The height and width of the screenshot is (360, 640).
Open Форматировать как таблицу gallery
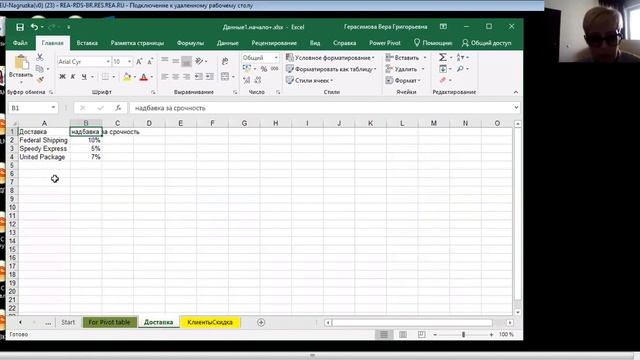331,69
